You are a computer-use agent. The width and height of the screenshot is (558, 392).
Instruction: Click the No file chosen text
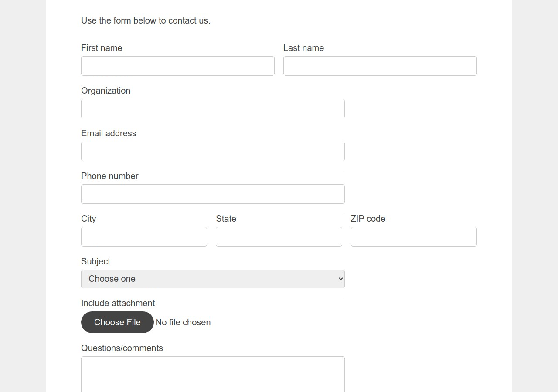183,322
